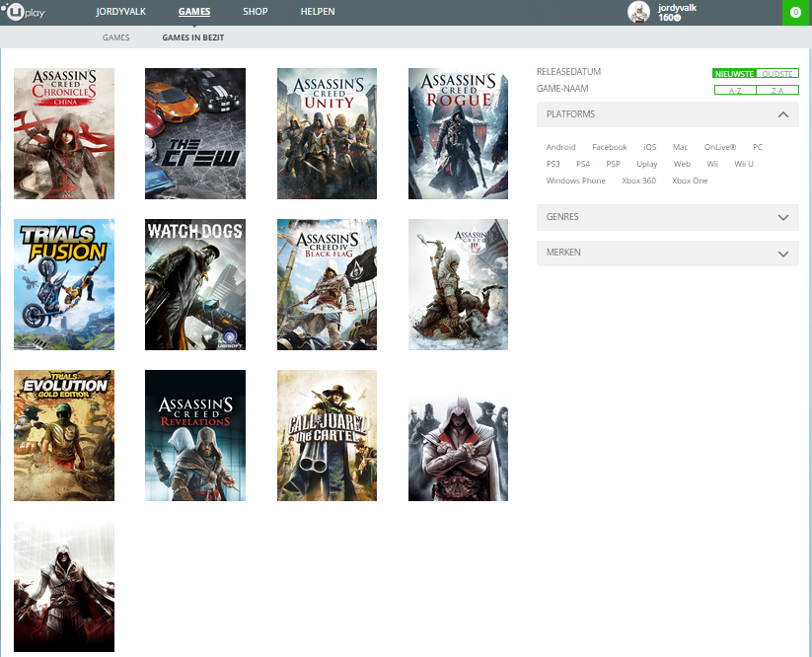Click the Units coin icon beside 160
The height and width of the screenshot is (657, 812).
click(678, 18)
